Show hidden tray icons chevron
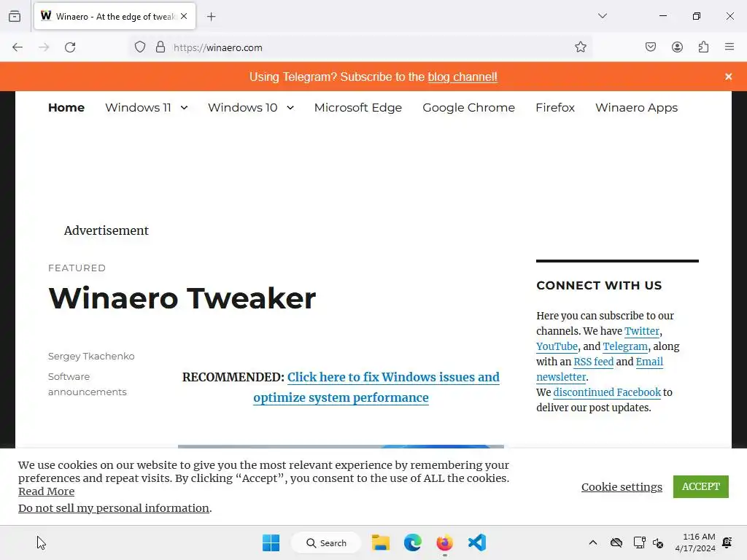Viewport: 747px width, 560px height. [x=592, y=542]
